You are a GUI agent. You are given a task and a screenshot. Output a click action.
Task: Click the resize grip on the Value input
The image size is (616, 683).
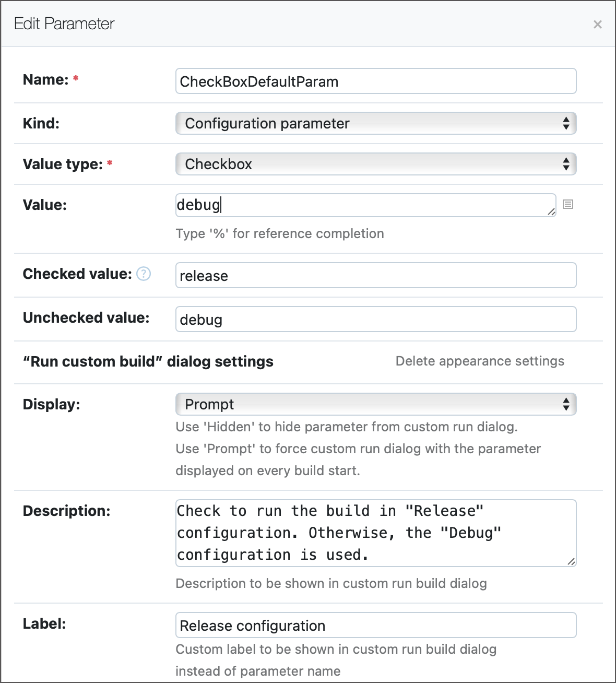pyautogui.click(x=551, y=212)
